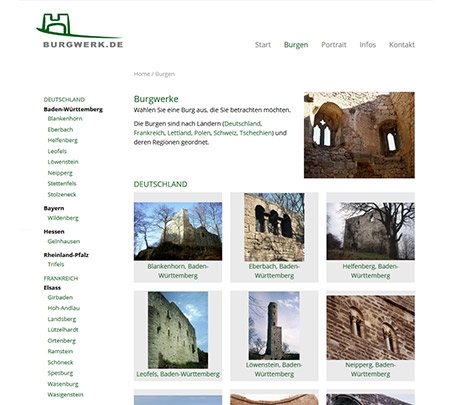This screenshot has height=405, width=470.
Task: Follow the Polen link in intro text
Action: coord(202,133)
